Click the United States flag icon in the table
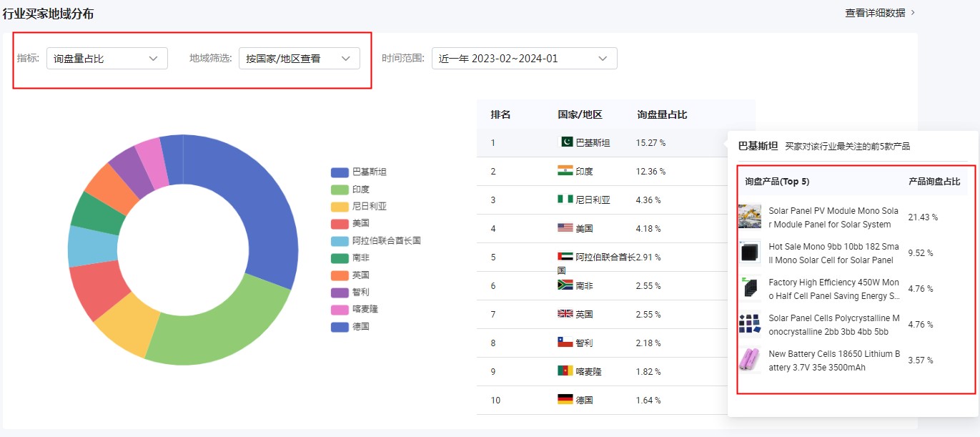The image size is (980, 437). pyautogui.click(x=564, y=228)
